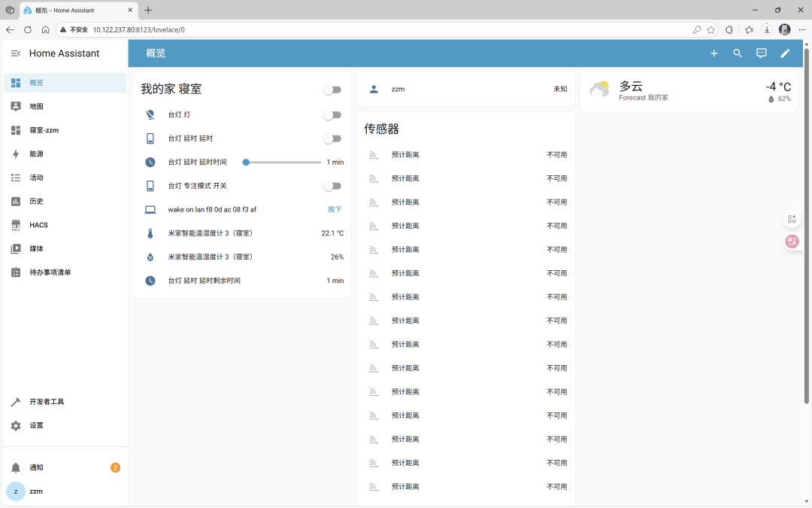Click the browser address bar URL

point(139,29)
